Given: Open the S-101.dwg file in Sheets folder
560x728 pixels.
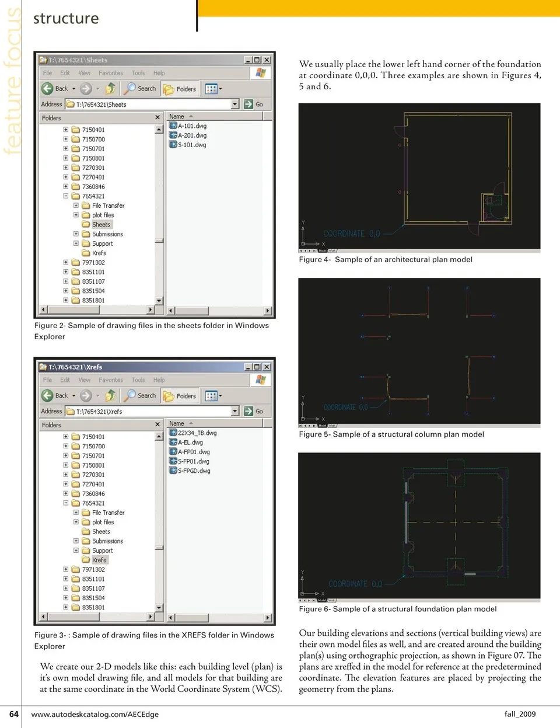Looking at the screenshot, I should click(x=192, y=145).
